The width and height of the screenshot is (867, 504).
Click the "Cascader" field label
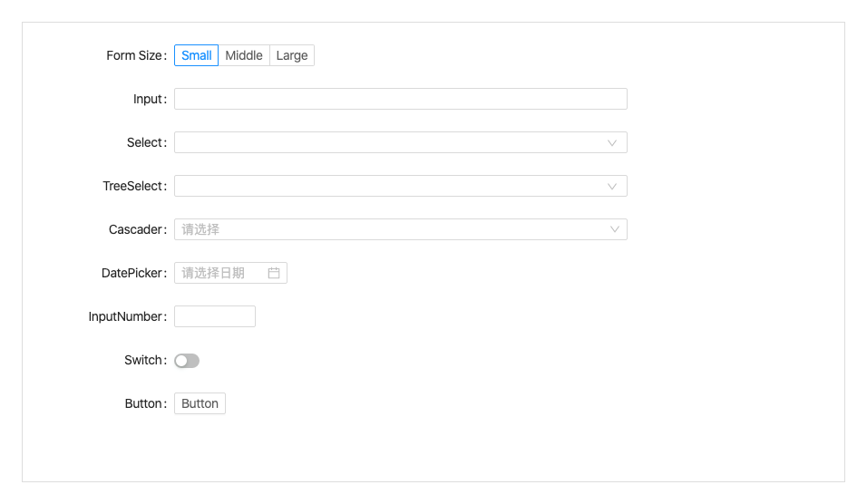[136, 229]
